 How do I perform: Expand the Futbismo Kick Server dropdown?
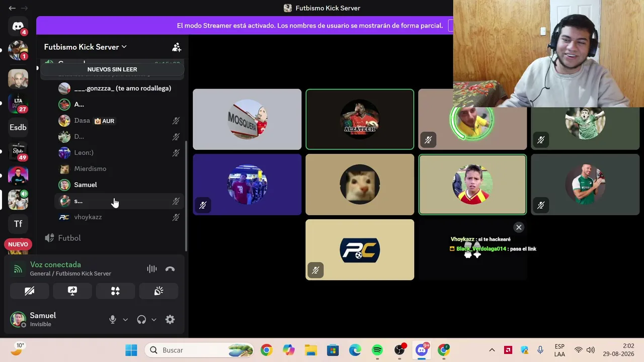pyautogui.click(x=86, y=47)
